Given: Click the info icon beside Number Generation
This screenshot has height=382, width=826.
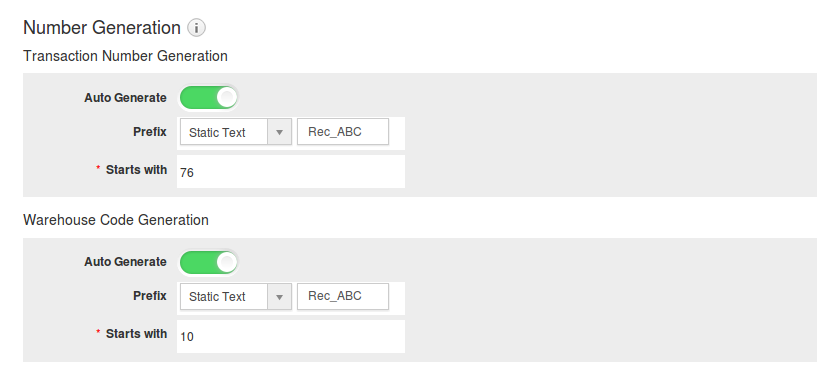Looking at the screenshot, I should point(196,27).
